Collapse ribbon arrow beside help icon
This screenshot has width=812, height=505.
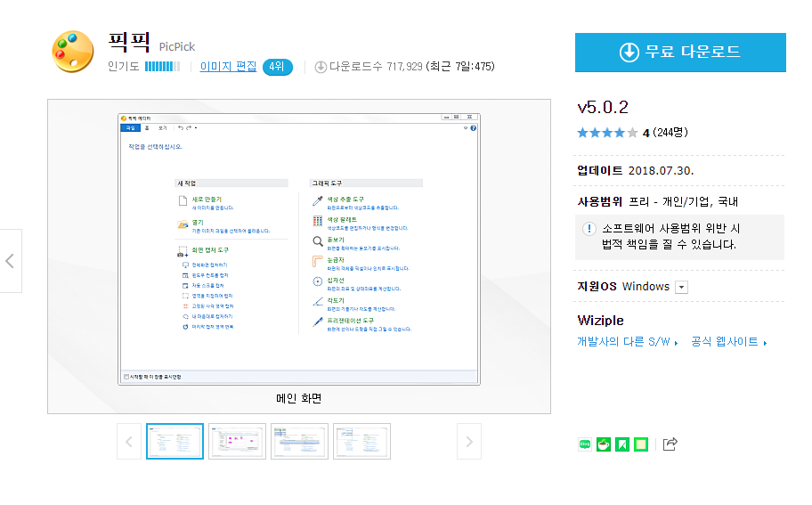(x=466, y=128)
